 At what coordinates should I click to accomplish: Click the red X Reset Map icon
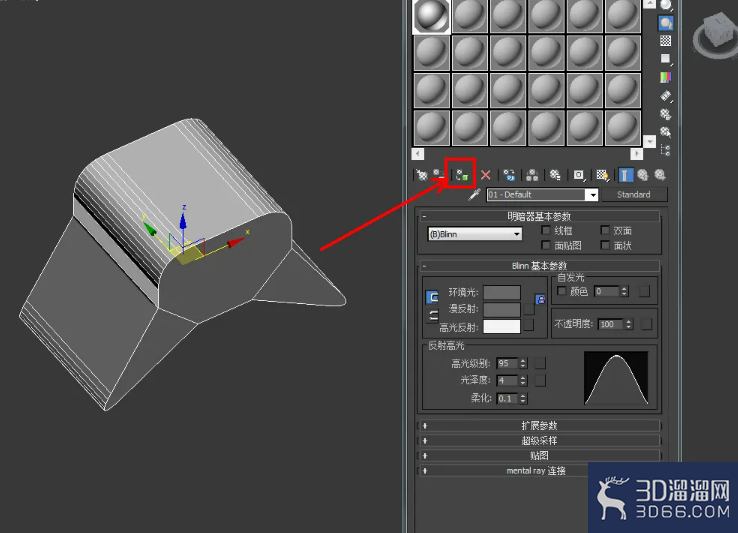[x=486, y=175]
